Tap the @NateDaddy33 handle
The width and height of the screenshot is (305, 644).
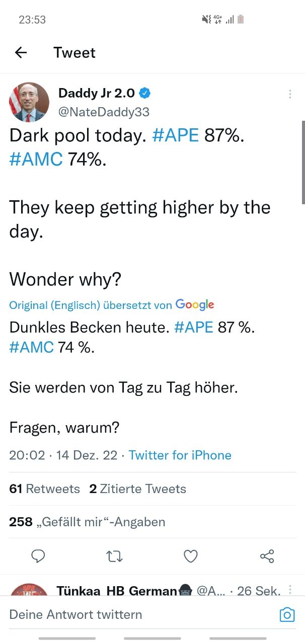[x=104, y=112]
